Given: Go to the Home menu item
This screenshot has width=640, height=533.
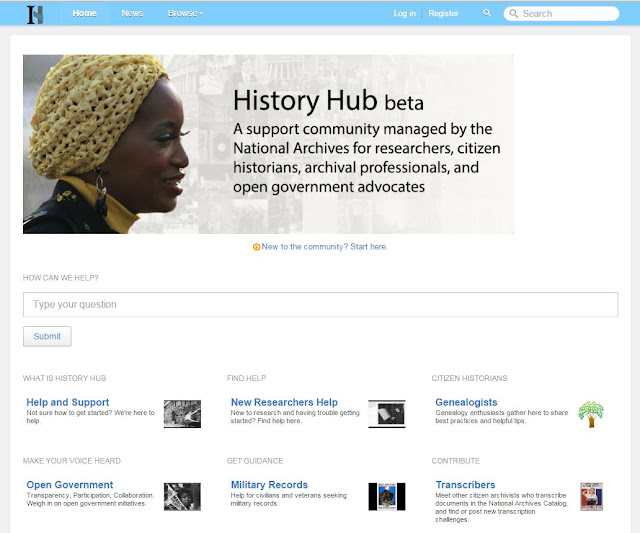Looking at the screenshot, I should (84, 13).
